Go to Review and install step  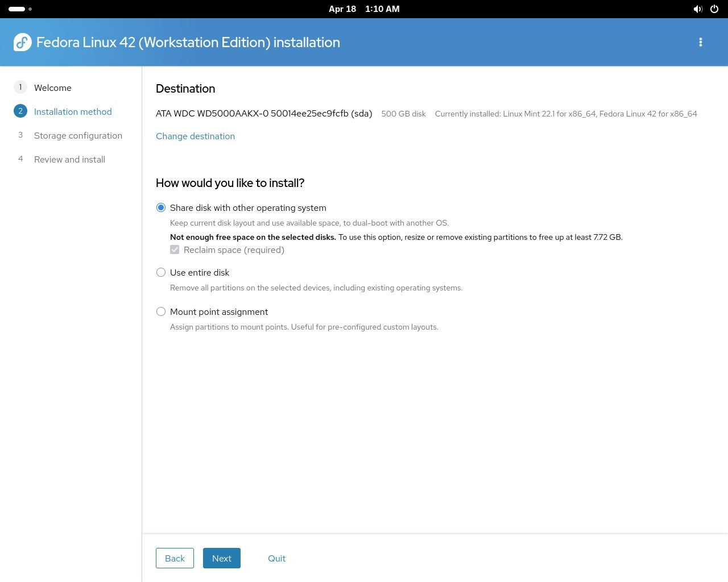coord(69,159)
